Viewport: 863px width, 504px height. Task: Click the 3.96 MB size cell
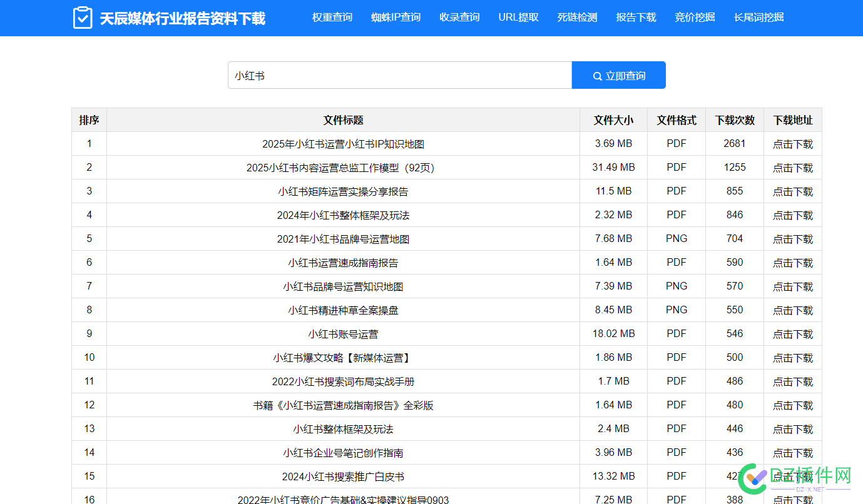point(613,453)
